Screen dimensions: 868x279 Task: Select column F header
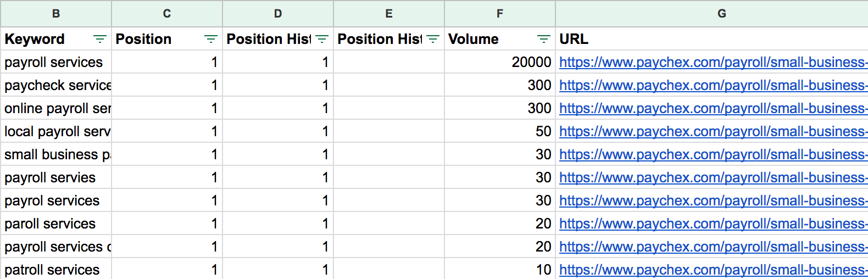pos(499,14)
